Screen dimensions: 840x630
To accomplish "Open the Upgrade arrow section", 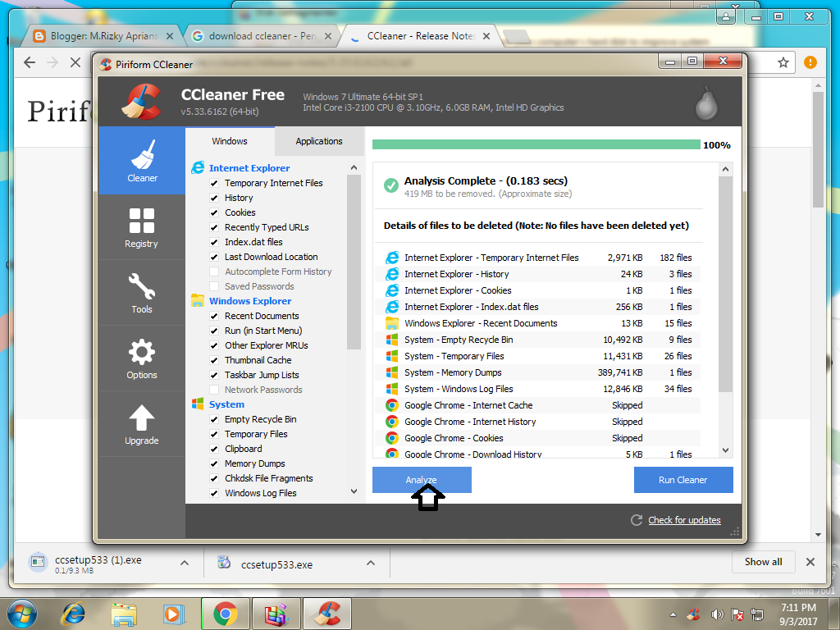I will pos(142,424).
